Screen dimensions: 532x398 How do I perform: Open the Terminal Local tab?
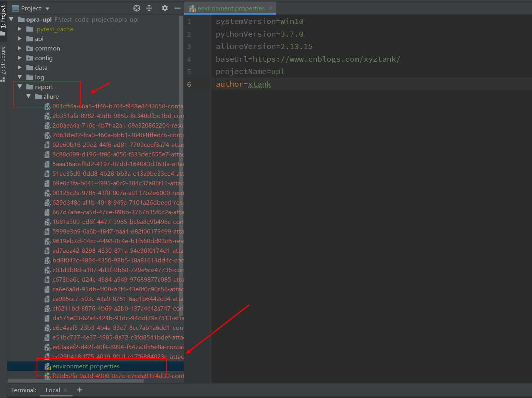click(x=53, y=390)
